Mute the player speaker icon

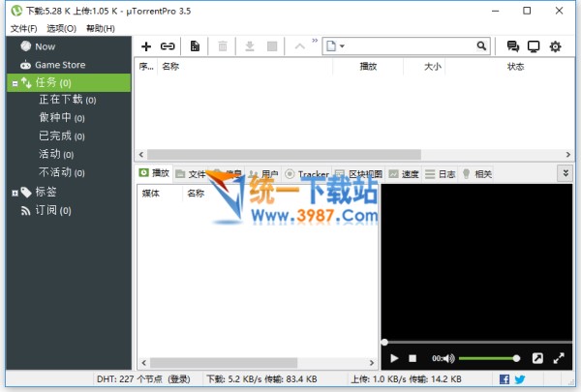(x=449, y=358)
